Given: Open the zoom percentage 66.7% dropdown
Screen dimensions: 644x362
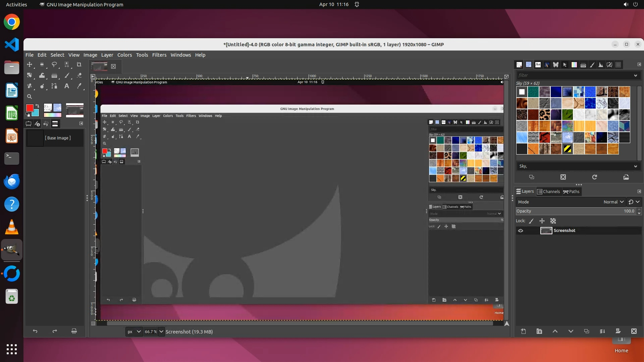Looking at the screenshot, I should point(161,331).
